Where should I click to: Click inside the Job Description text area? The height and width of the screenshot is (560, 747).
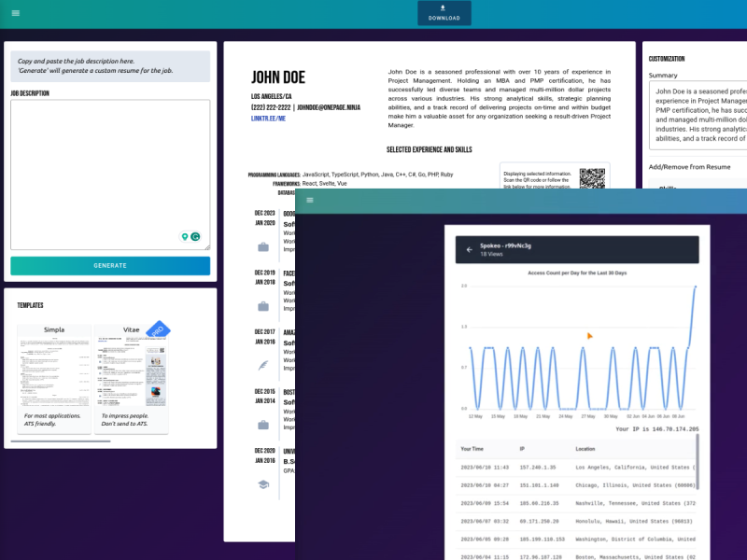point(110,175)
